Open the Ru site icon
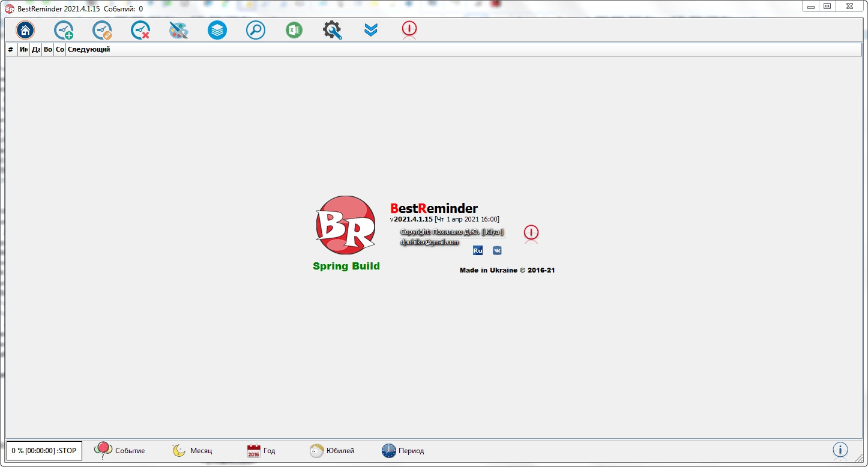This screenshot has width=868, height=467. click(x=478, y=250)
